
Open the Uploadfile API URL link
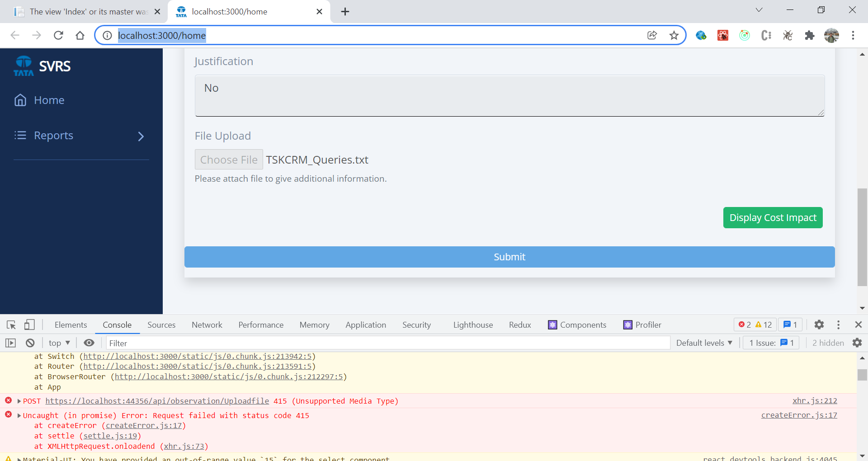(x=157, y=401)
